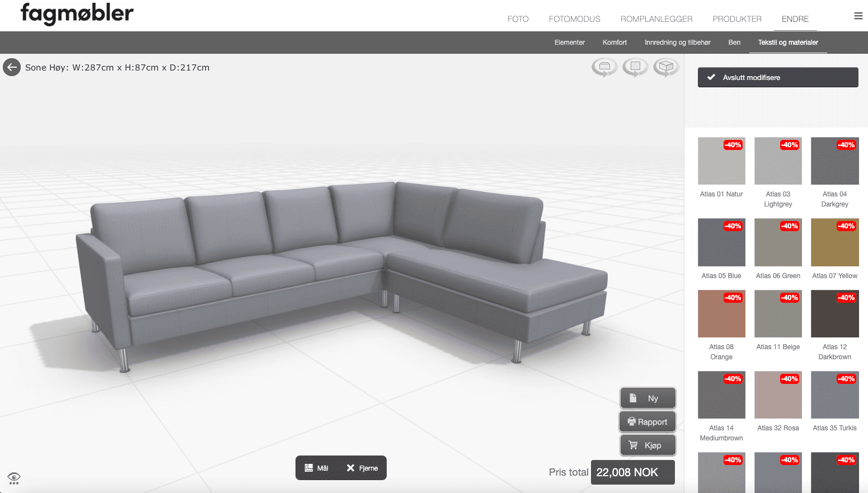Switch to the 3D box rotation view
This screenshot has height=493, width=868.
coord(666,67)
